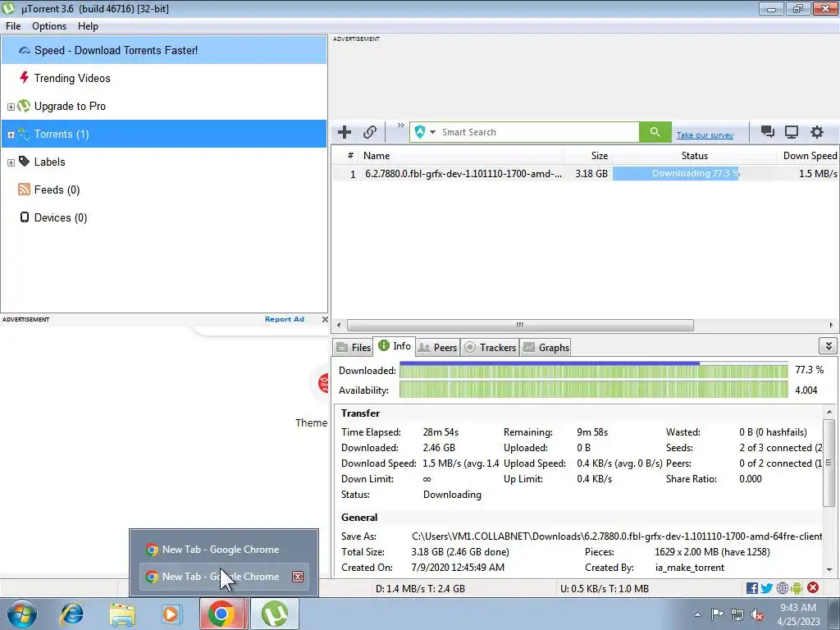Close the second Chrome window preview
Image resolution: width=840 pixels, height=630 pixels.
tap(298, 577)
